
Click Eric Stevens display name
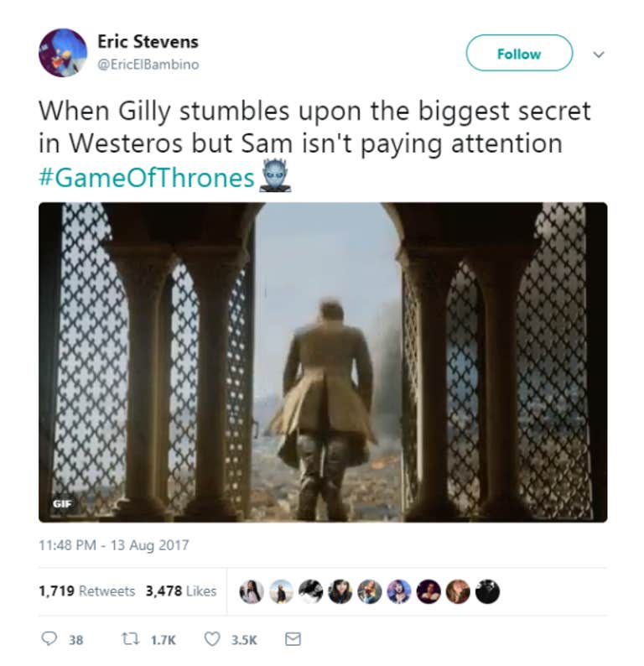(148, 42)
